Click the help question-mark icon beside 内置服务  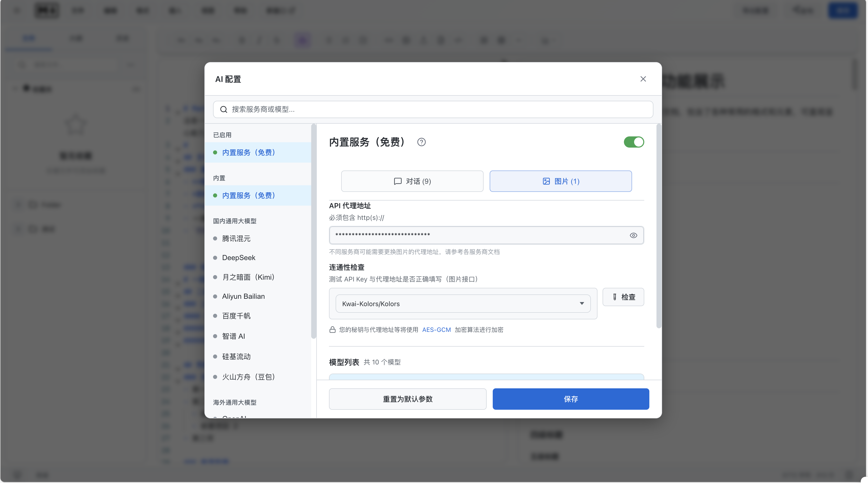click(421, 142)
